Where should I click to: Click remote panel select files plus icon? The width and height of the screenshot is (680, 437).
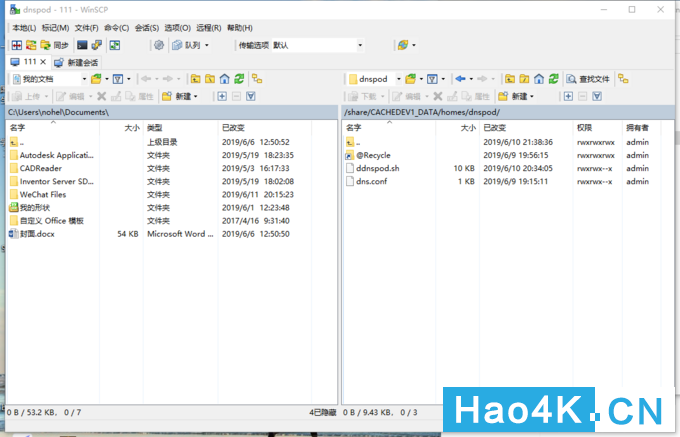[x=568, y=96]
